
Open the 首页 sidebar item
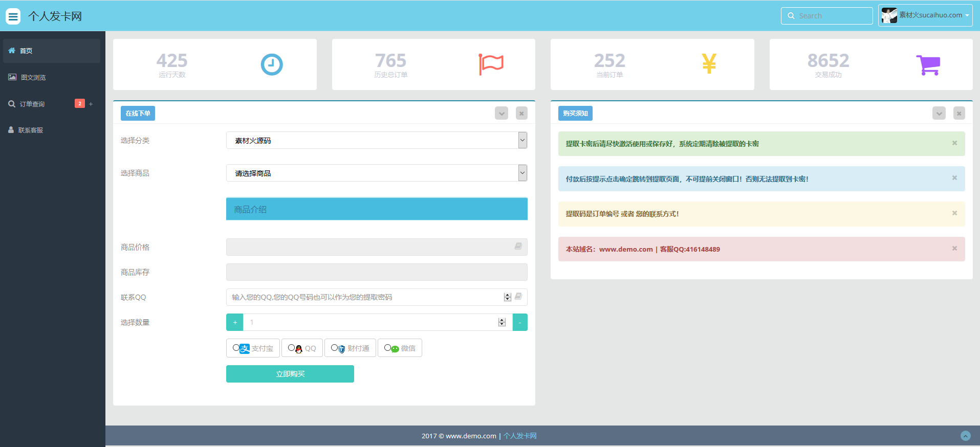(52, 51)
